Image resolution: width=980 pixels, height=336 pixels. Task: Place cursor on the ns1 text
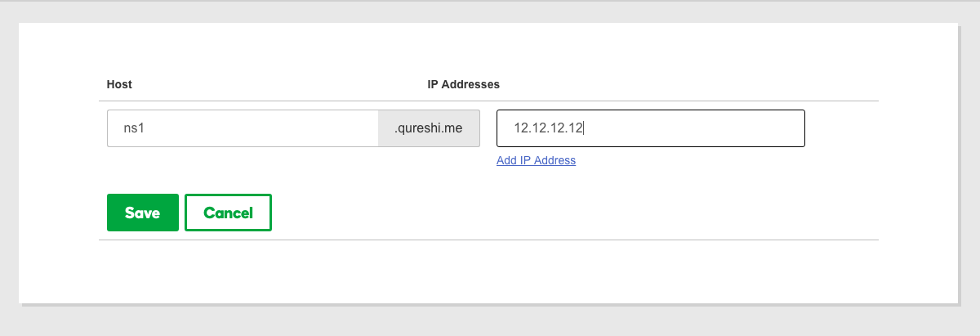[x=134, y=128]
